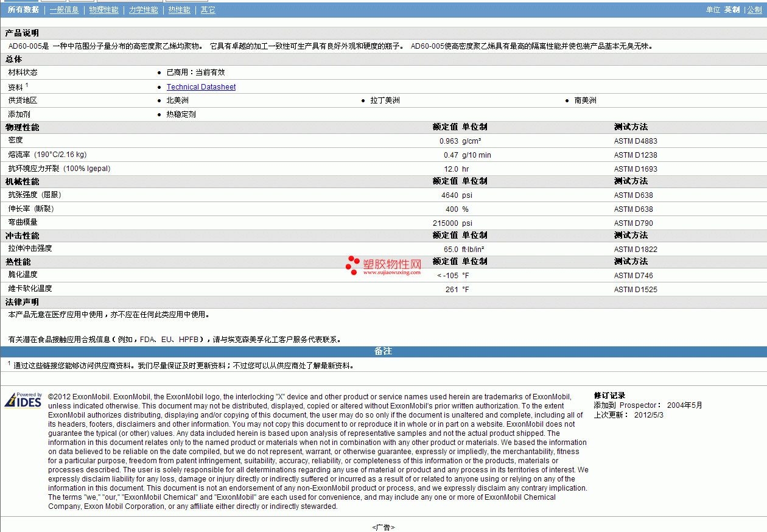Select 英制 unit system
Image resolution: width=767 pixels, height=532 pixels.
point(732,10)
